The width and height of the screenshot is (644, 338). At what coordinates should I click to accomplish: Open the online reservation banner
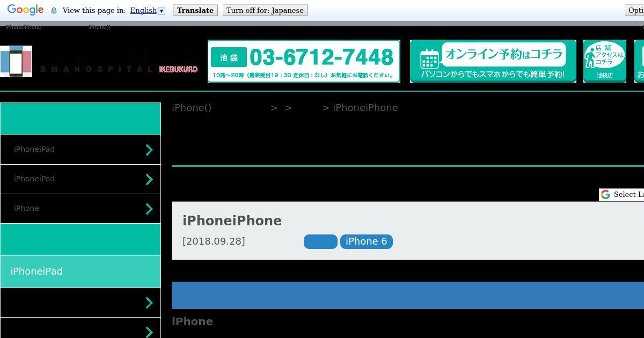tap(493, 61)
